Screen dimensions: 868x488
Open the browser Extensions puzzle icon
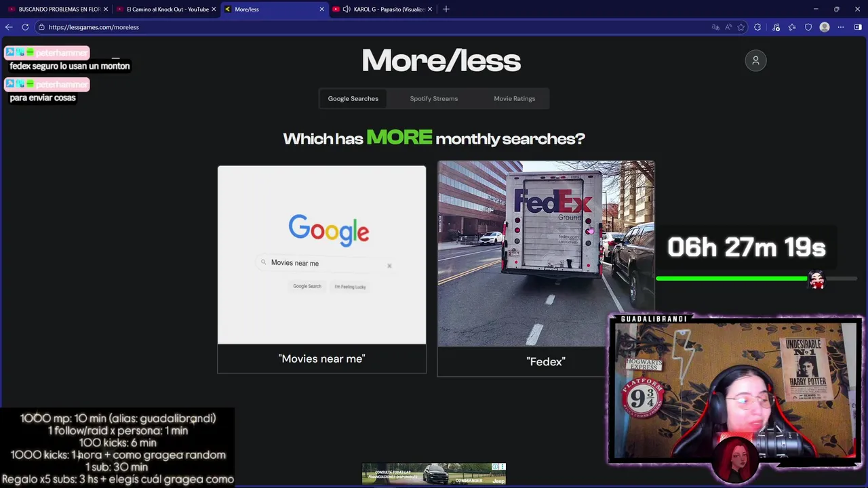(x=757, y=27)
